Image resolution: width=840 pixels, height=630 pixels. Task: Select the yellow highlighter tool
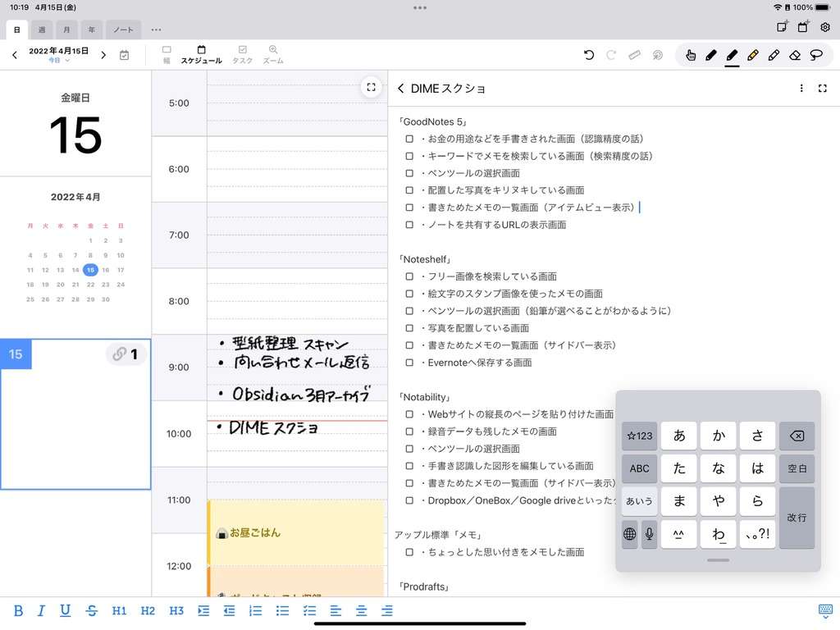pyautogui.click(x=753, y=55)
